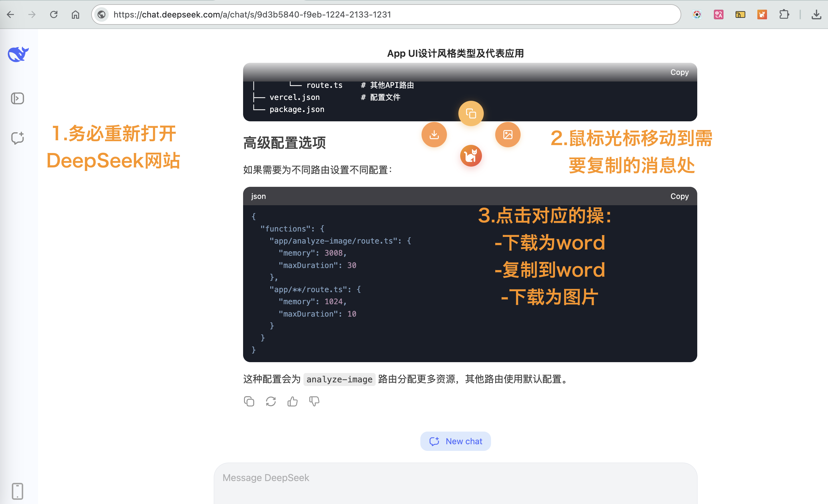
Task: Select the orange download-as-word icon
Action: point(434,134)
